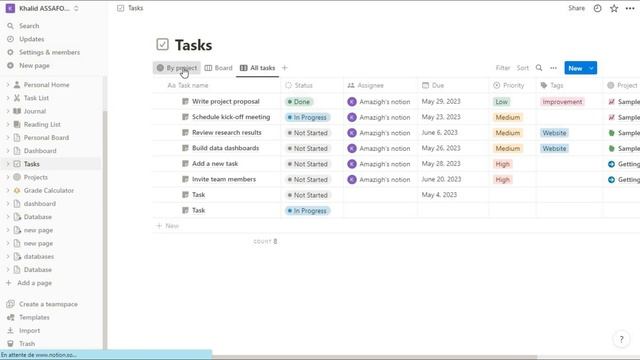This screenshot has height=360, width=640.
Task: Open the Priority column header menu
Action: tap(513, 85)
